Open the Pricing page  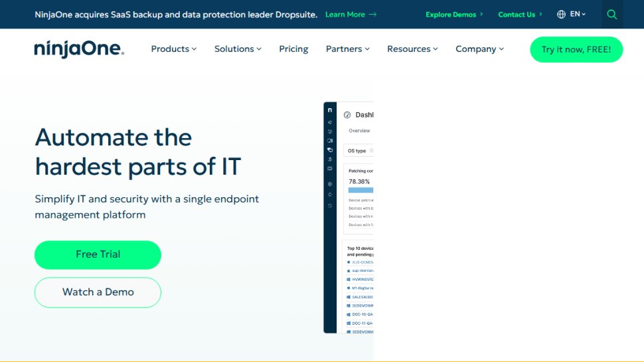293,49
